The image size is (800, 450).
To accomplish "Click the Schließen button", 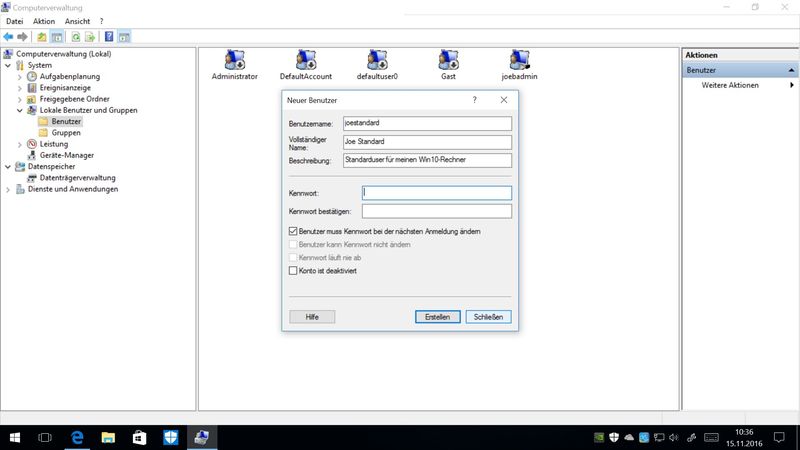I will [x=488, y=317].
